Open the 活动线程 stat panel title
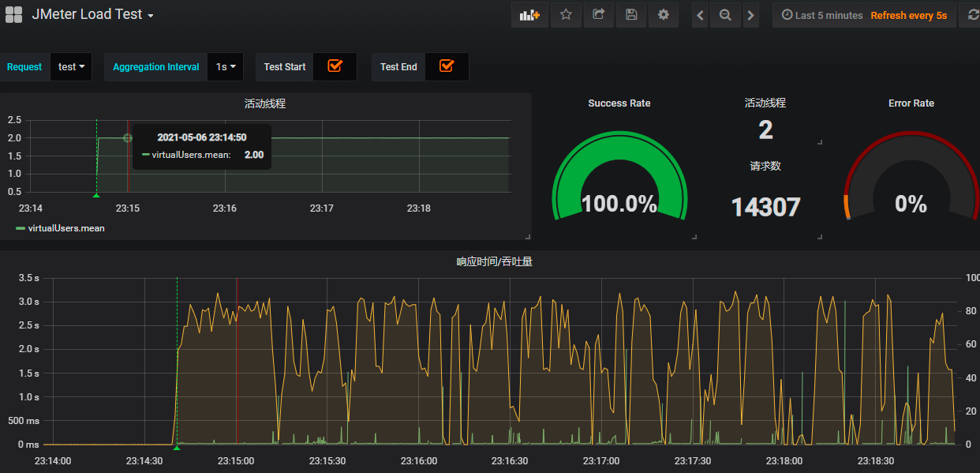 [x=765, y=103]
